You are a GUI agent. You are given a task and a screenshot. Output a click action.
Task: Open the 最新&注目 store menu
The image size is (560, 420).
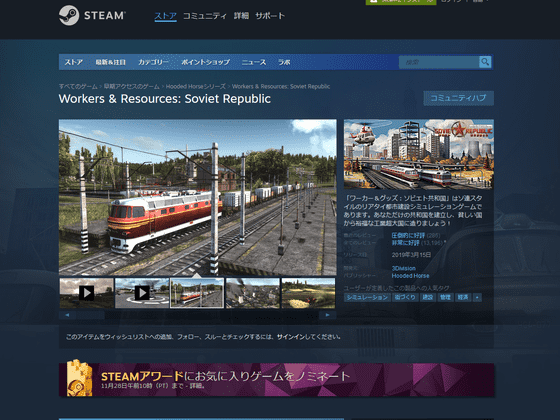pos(110,62)
